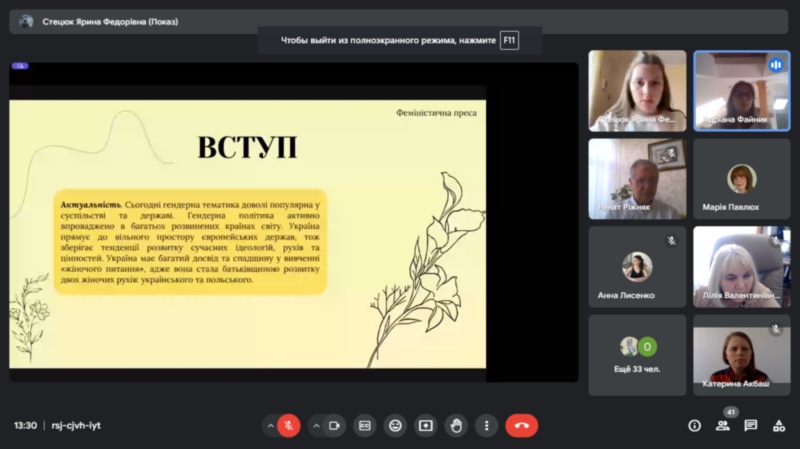Select Марія Павлюх's participant tile

[741, 179]
